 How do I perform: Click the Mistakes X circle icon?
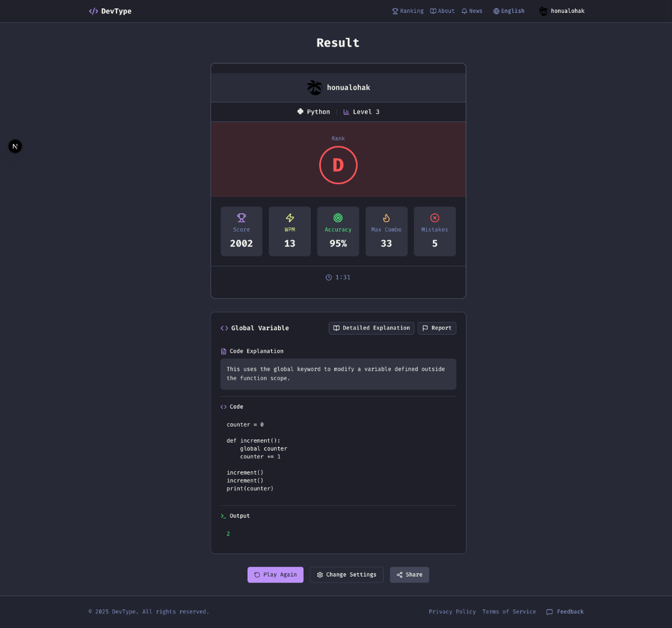click(435, 218)
